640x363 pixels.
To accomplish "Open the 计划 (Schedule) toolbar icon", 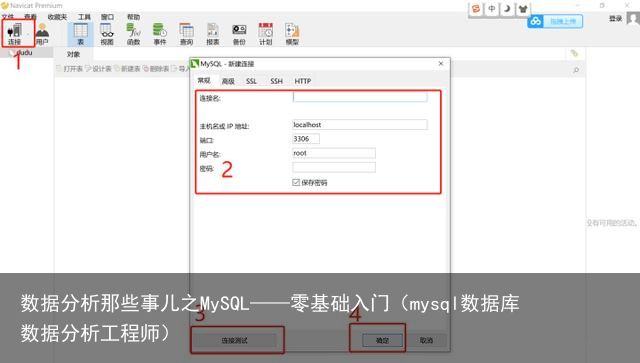I will pyautogui.click(x=266, y=33).
